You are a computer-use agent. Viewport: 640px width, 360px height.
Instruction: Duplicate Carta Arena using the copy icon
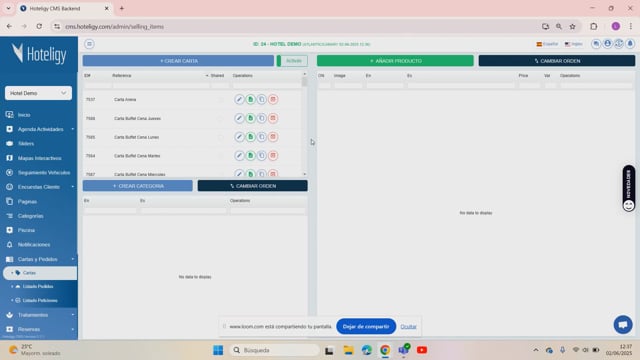[262, 99]
